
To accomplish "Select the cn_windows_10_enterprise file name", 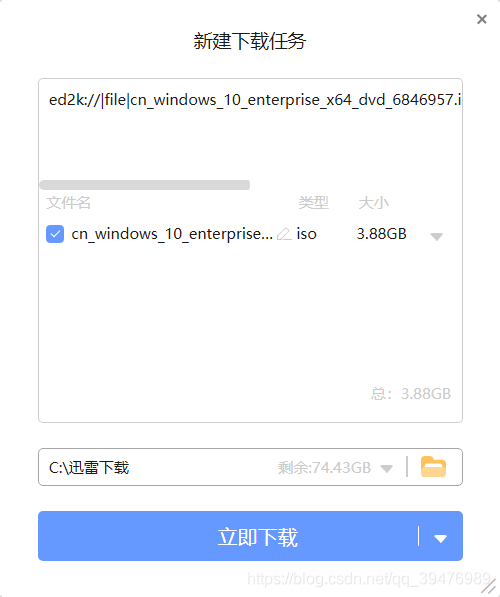I will (x=172, y=234).
